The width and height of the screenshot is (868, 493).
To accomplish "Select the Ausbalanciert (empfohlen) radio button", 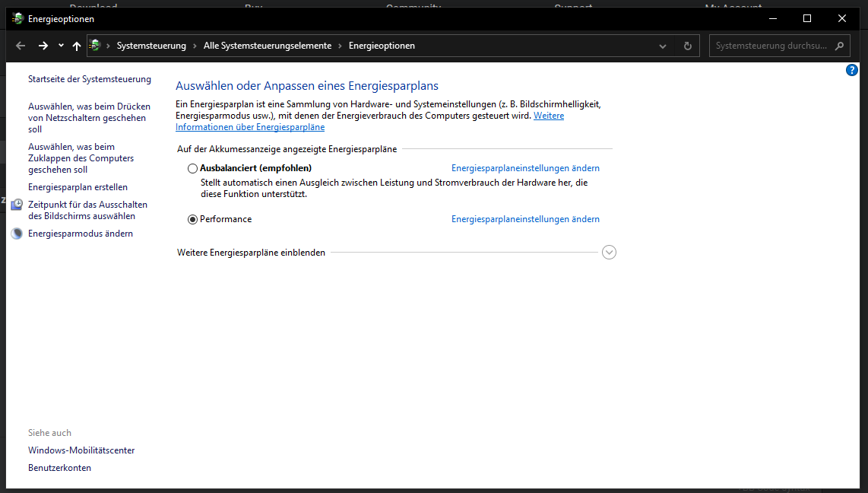I will pos(192,168).
